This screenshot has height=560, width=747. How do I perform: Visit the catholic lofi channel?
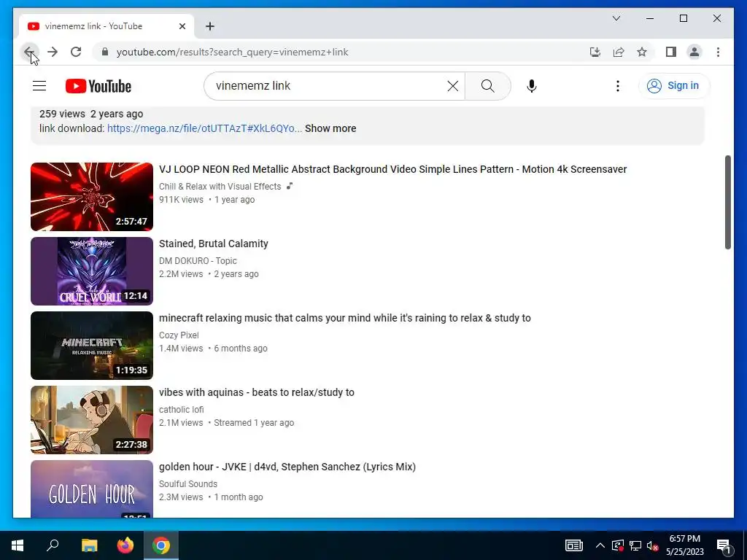coord(181,410)
